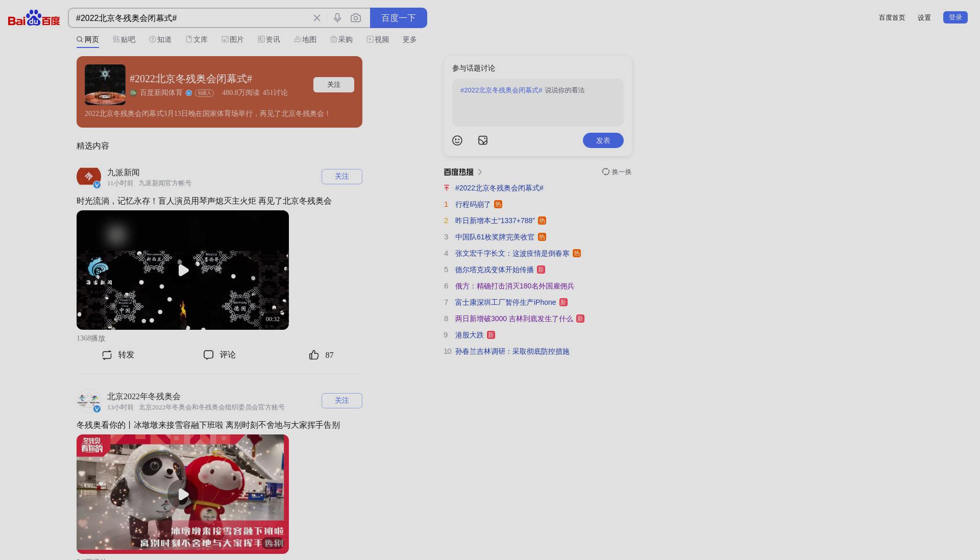Switch to the 贴吧 tab
This screenshot has height=560, width=980.
point(124,39)
